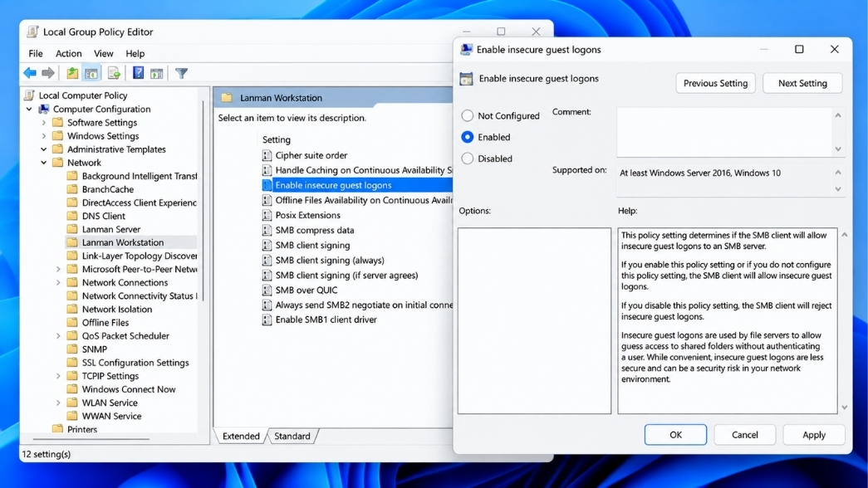Expand the Network Connections node
This screenshot has height=488, width=868.
click(x=58, y=282)
